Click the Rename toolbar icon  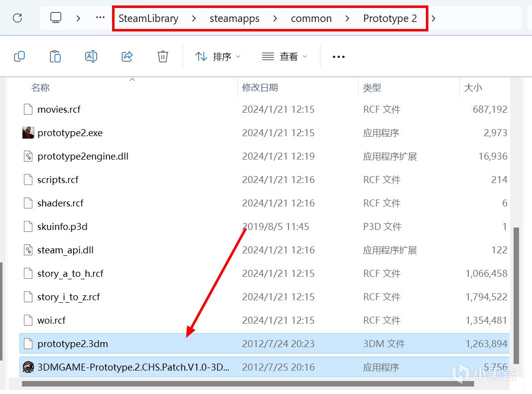coord(91,56)
